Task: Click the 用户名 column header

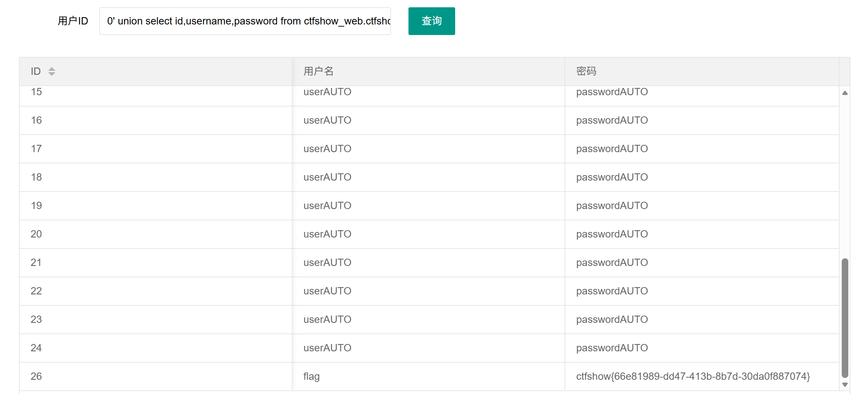Action: coord(318,72)
